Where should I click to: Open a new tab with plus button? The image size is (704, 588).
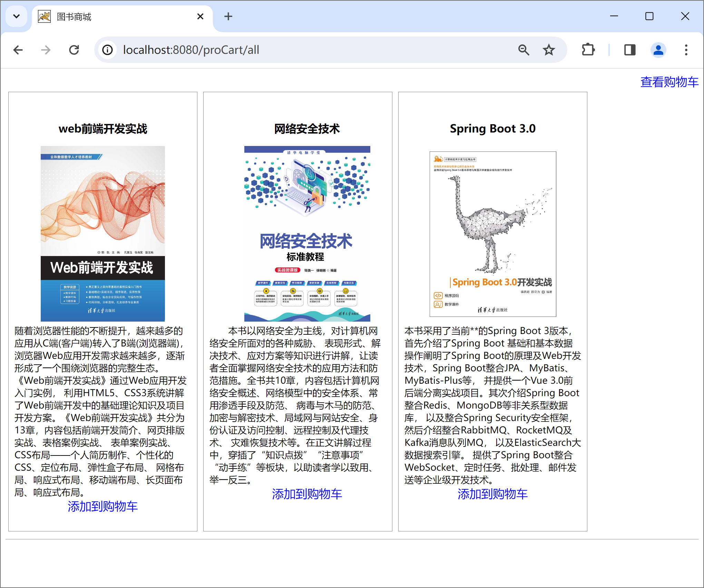click(228, 16)
